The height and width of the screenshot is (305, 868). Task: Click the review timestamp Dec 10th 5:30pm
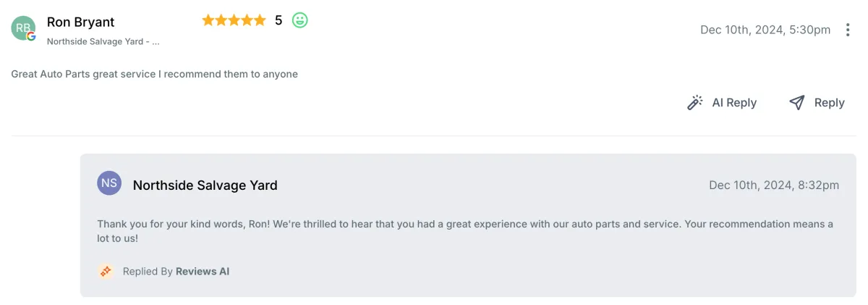(765, 30)
